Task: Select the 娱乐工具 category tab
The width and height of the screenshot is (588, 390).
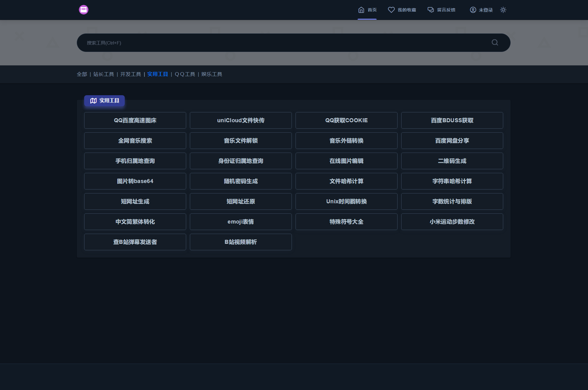Action: click(x=212, y=74)
